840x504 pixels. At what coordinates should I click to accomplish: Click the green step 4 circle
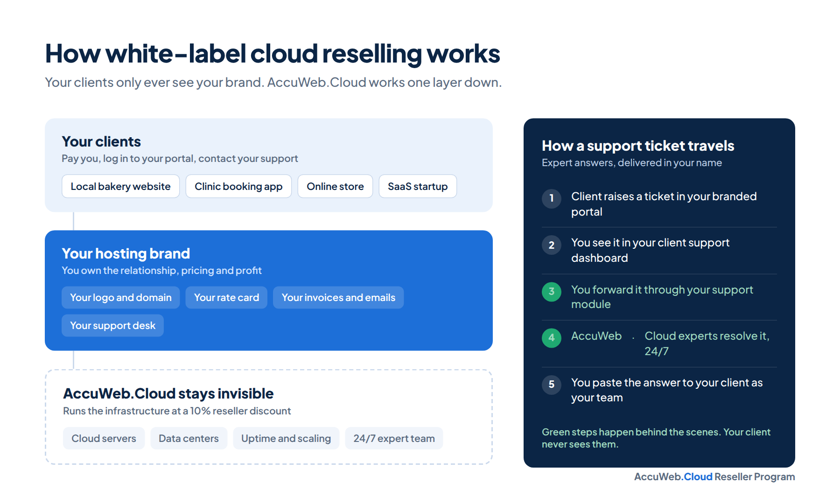click(551, 338)
